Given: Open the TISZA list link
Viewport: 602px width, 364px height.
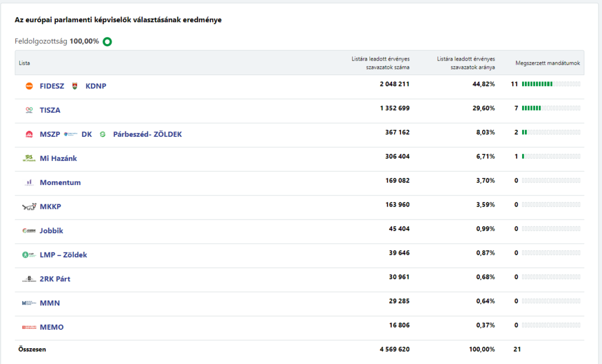Looking at the screenshot, I should (x=50, y=110).
